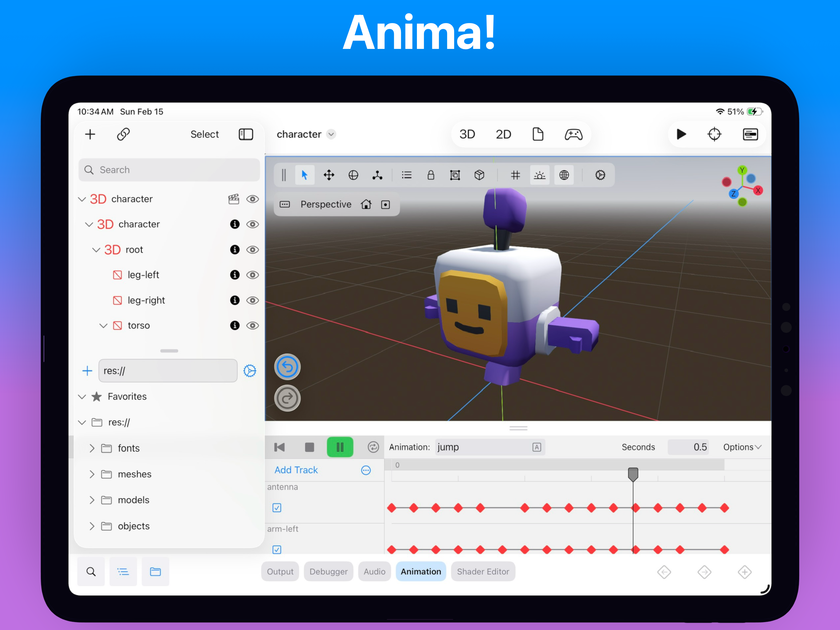Click the crosshair target icon
This screenshot has width=840, height=630.
pyautogui.click(x=714, y=134)
